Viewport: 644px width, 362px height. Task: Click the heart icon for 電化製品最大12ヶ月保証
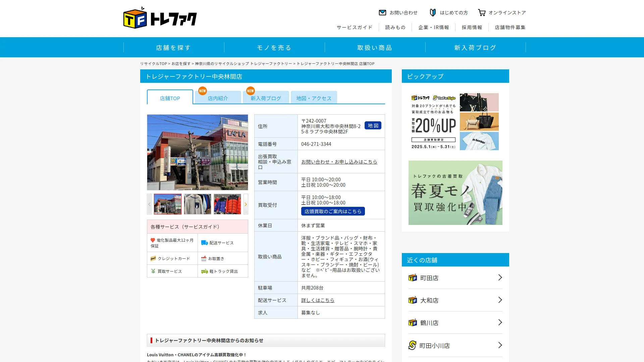pyautogui.click(x=153, y=240)
